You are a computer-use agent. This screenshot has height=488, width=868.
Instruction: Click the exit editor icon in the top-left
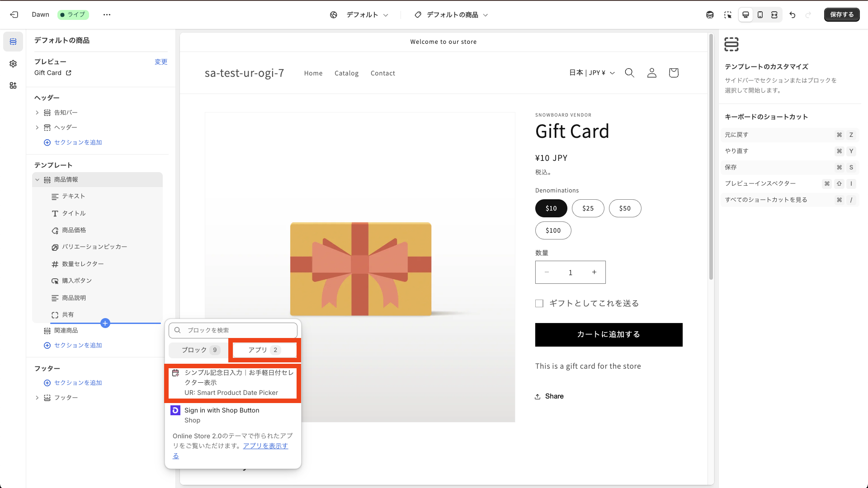14,14
